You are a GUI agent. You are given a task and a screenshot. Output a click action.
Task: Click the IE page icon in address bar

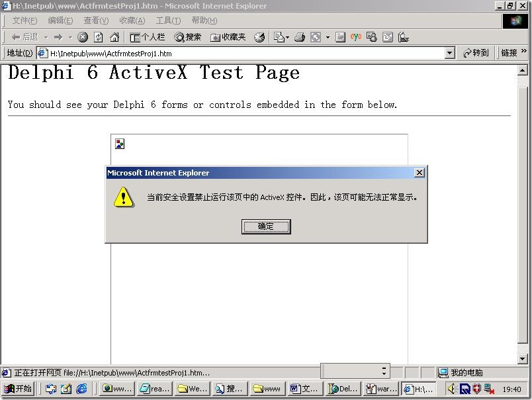(x=42, y=53)
